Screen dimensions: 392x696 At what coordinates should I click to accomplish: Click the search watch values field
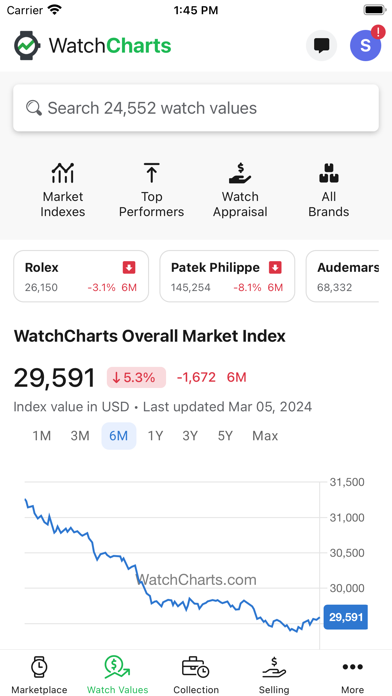[x=196, y=108]
